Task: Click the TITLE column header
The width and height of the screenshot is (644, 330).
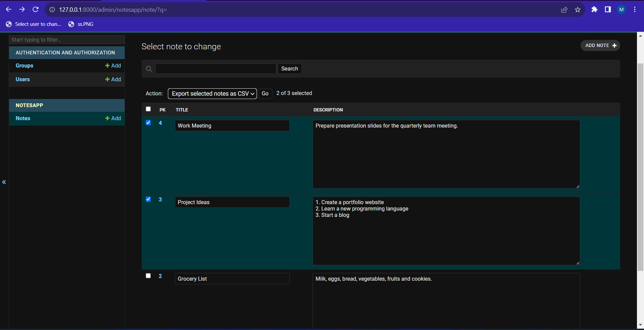Action: (x=182, y=110)
